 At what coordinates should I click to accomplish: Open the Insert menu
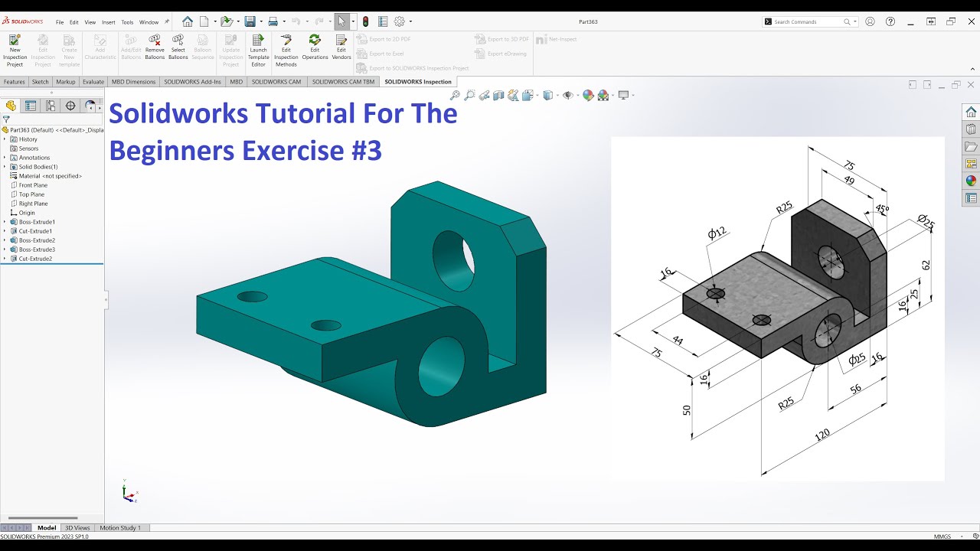point(109,22)
